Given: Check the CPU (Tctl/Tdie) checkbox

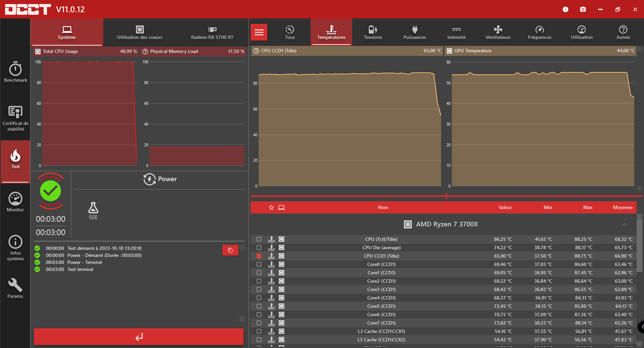Looking at the screenshot, I should point(259,239).
